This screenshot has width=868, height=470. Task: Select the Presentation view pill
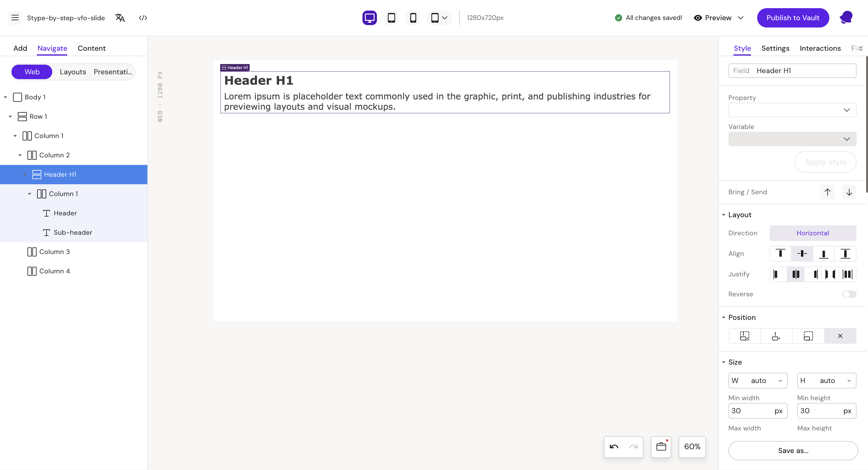coord(113,72)
